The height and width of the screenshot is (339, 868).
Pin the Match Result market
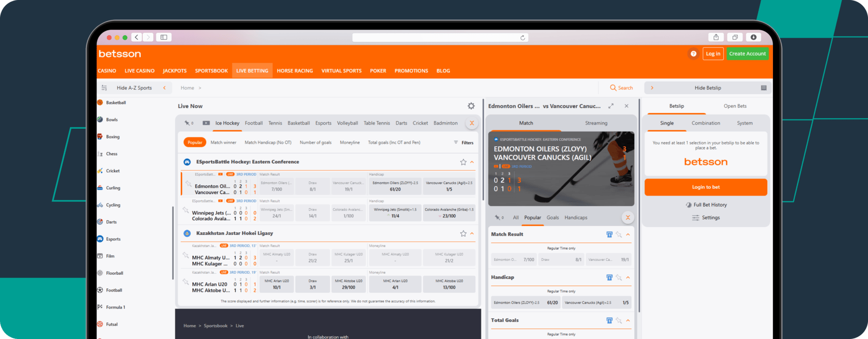pyautogui.click(x=619, y=234)
